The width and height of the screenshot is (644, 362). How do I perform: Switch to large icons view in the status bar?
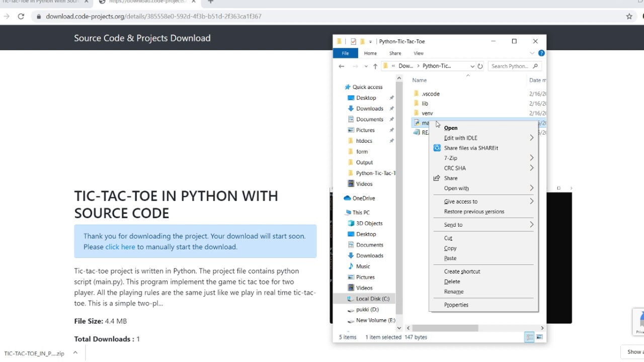coord(540,337)
